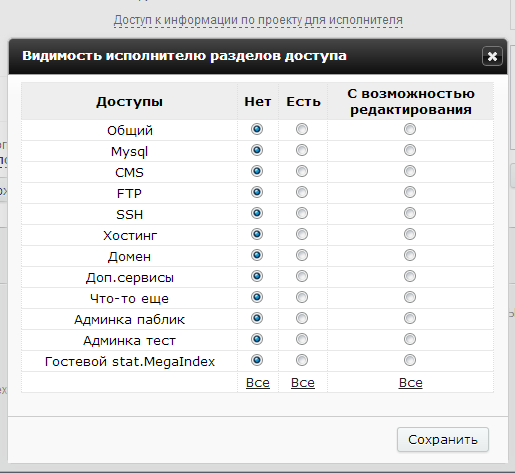This screenshot has height=473, width=515.
Task: Close the access visibility dialog
Action: [492, 56]
